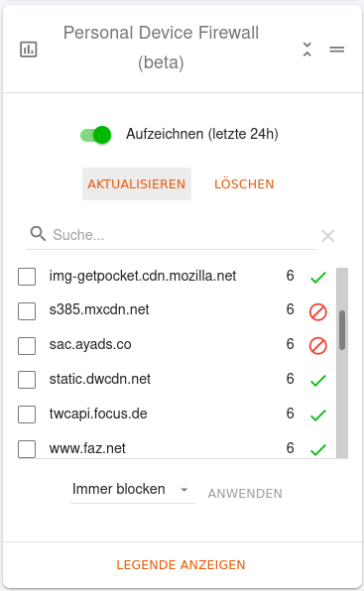Click the domain list scrollbar thumb
364x591 pixels.
click(x=342, y=330)
